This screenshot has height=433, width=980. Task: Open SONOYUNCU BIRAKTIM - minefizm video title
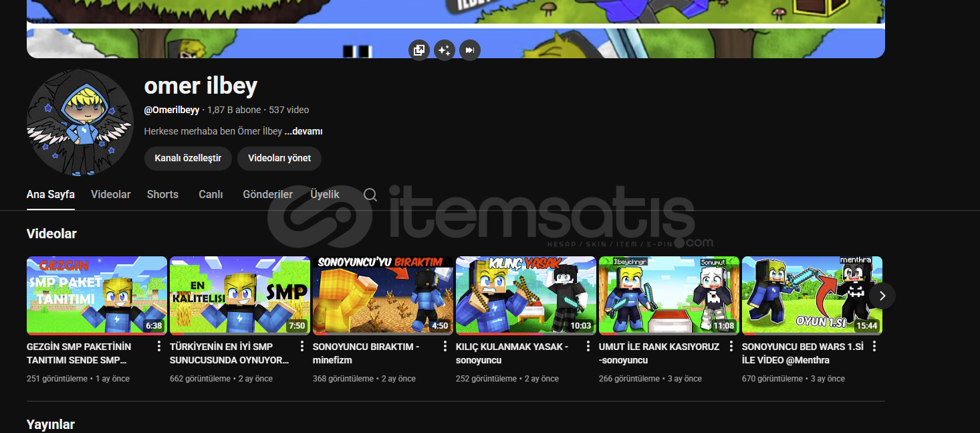click(366, 353)
